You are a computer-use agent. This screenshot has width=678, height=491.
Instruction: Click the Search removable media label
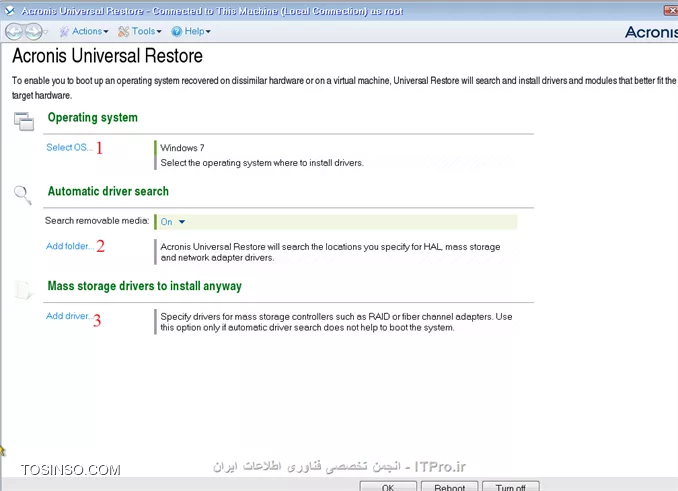(x=97, y=221)
